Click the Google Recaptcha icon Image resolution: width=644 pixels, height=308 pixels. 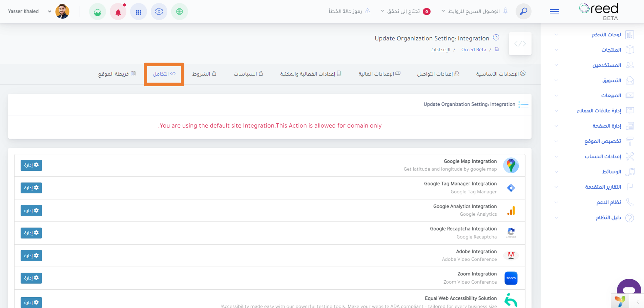click(511, 233)
